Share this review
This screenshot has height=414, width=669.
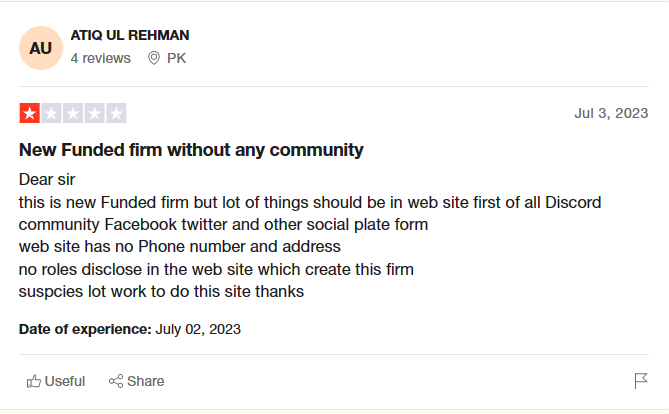coord(137,381)
